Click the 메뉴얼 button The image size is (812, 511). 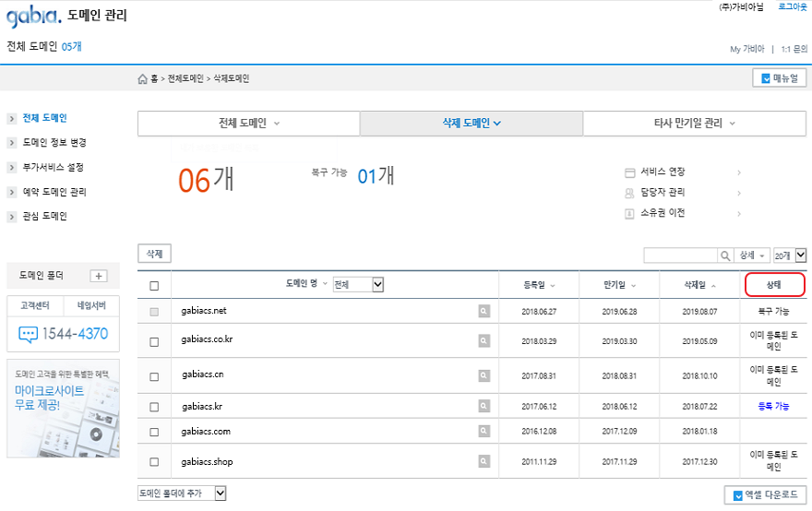(x=780, y=78)
